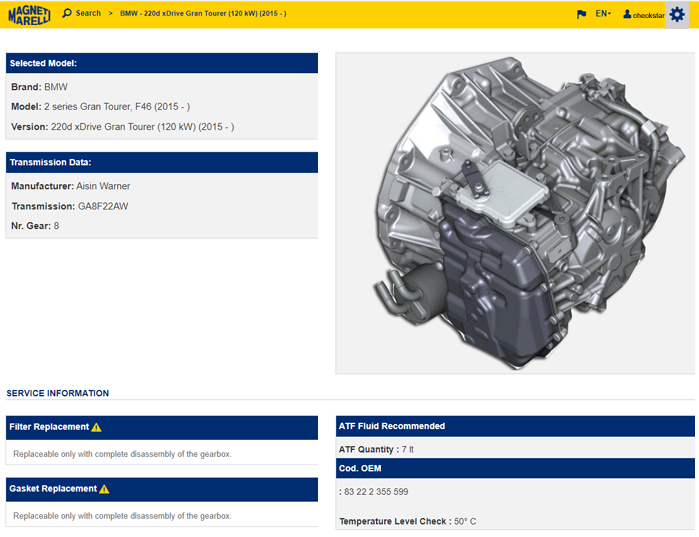Image resolution: width=699 pixels, height=537 pixels.
Task: Click Transmission GA8F22AW value
Action: point(103,206)
